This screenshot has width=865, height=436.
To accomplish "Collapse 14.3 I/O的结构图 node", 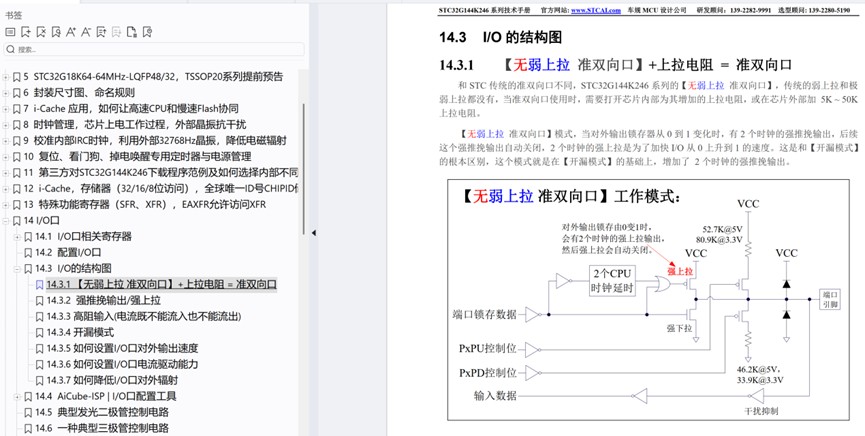I will [17, 269].
